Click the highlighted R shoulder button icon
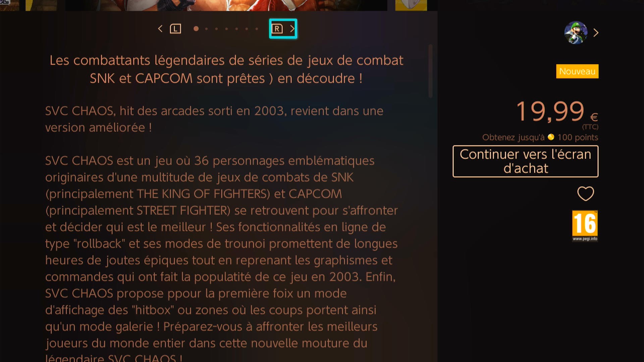Screen dimensions: 644x362 (277, 29)
